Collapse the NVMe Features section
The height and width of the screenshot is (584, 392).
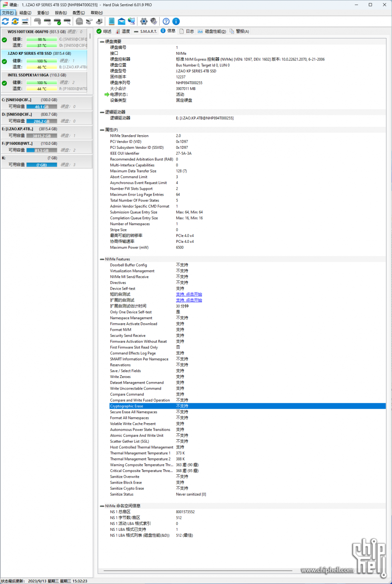click(102, 259)
